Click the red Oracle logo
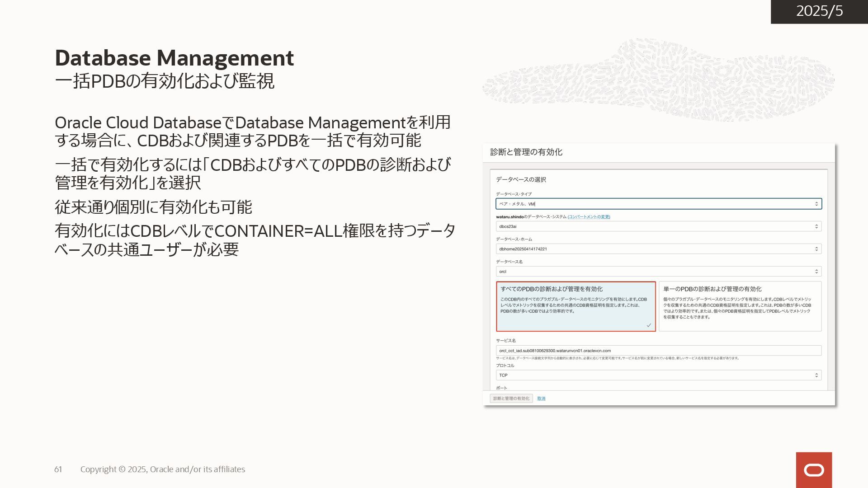 click(814, 470)
